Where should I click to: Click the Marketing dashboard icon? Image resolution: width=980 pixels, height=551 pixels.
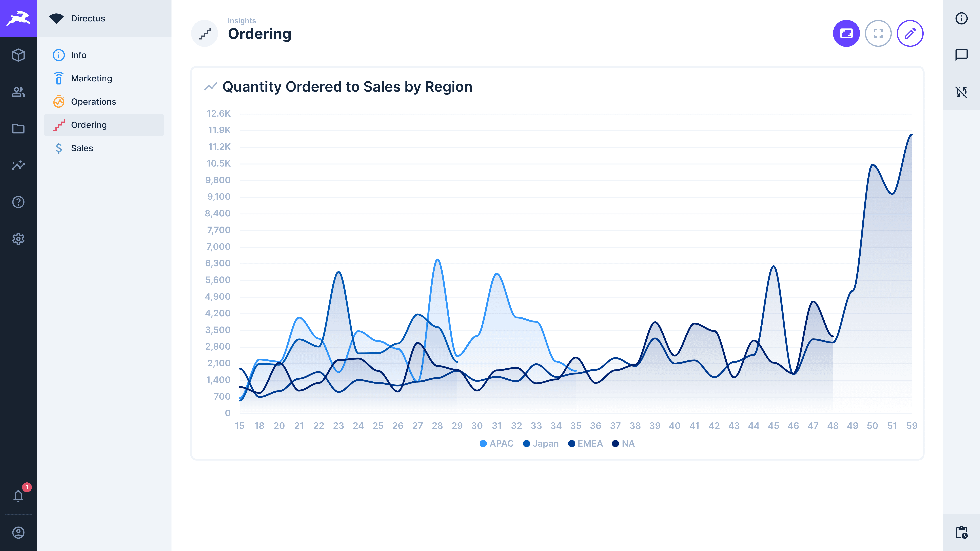point(59,78)
